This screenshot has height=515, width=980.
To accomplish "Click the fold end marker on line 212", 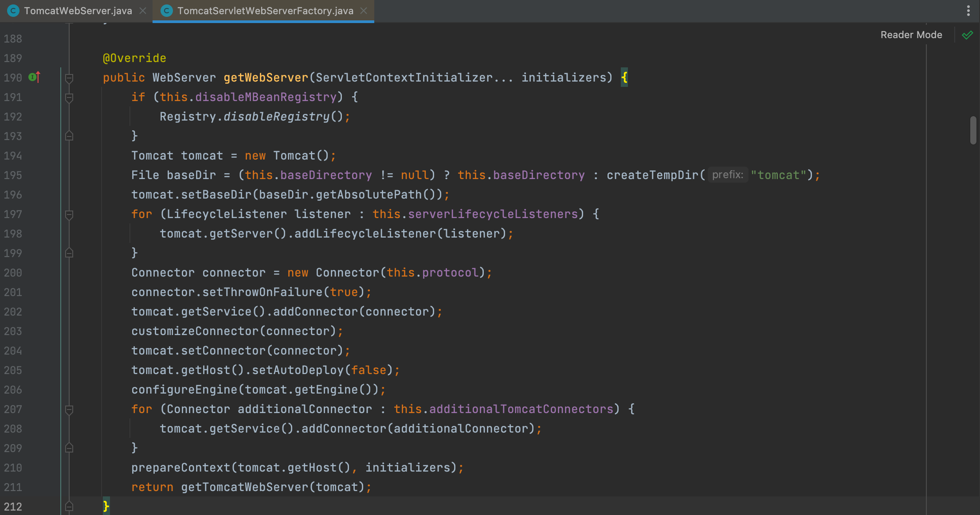I will coord(69,506).
